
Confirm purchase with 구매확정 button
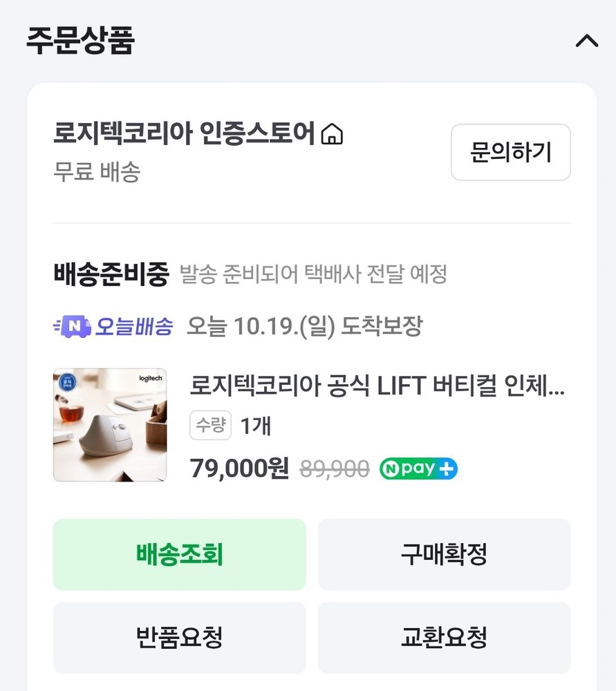pos(444,554)
